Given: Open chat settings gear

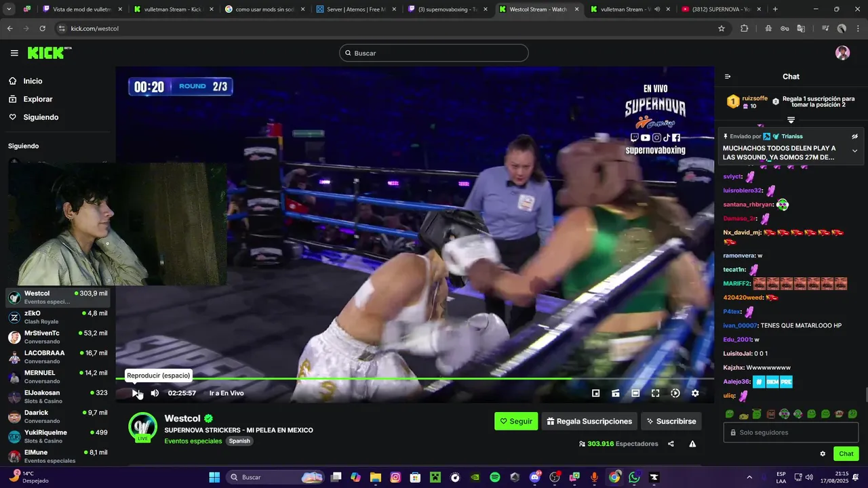Looking at the screenshot, I should 823,454.
